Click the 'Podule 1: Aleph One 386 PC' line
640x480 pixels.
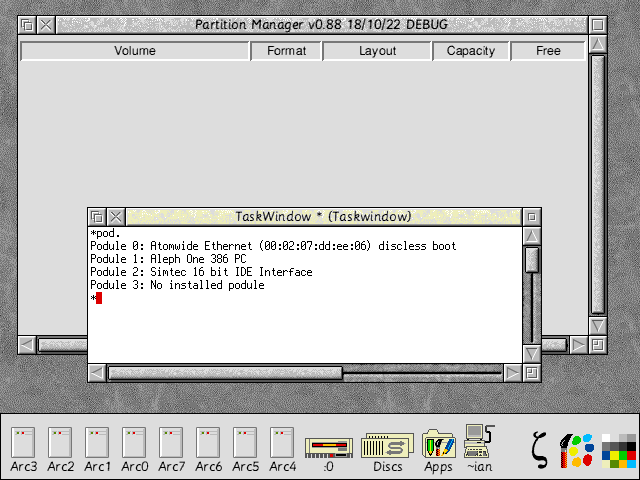[168, 259]
